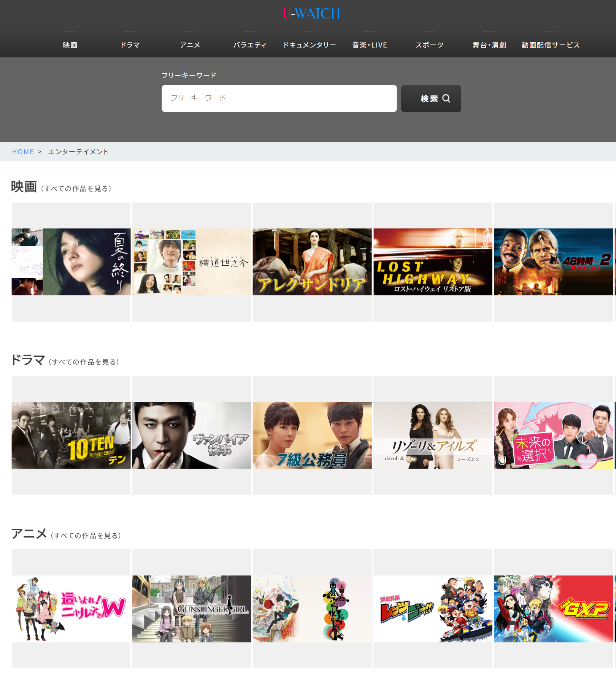Open the GXP anime thumbnail
Screen dimensions: 616x680
[554, 609]
